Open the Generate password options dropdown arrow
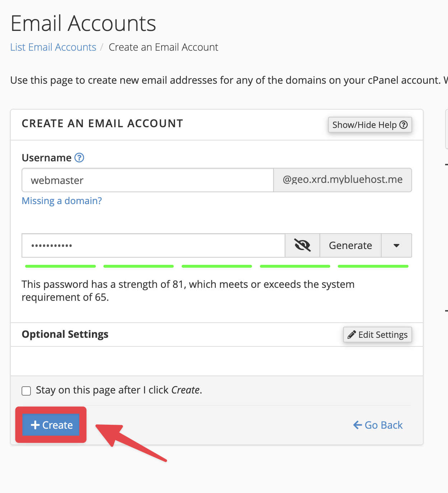448x493 pixels. [x=396, y=245]
